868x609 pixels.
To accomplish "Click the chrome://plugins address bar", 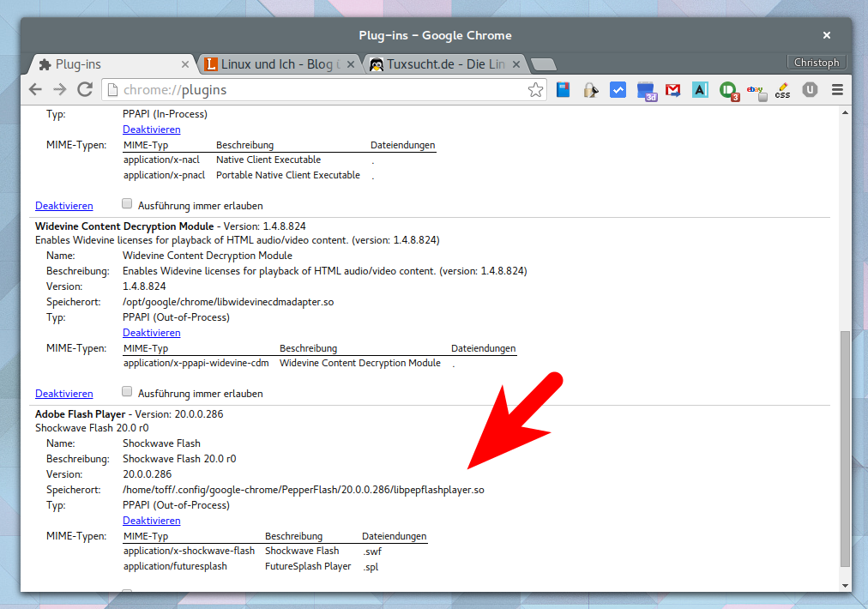I will coord(317,90).
